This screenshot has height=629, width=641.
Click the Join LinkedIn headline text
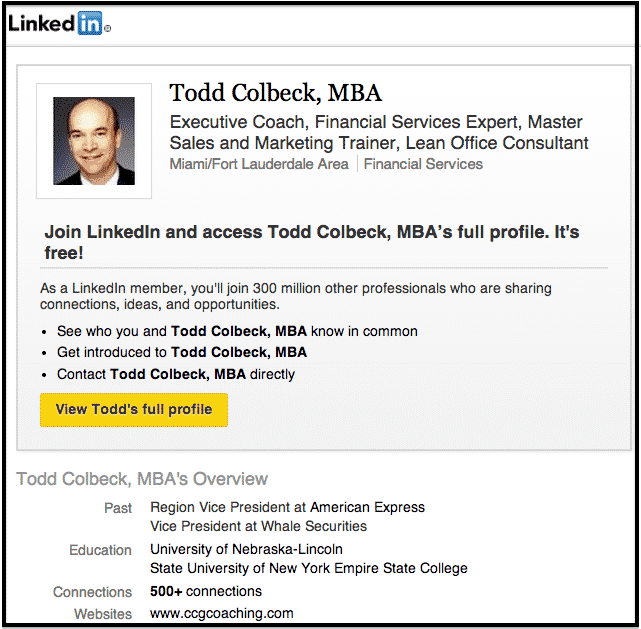312,241
